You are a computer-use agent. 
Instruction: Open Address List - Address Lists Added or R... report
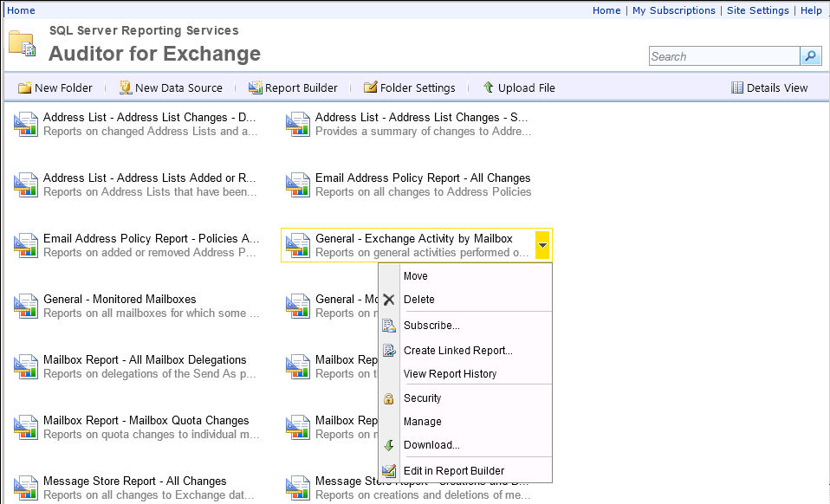149,178
